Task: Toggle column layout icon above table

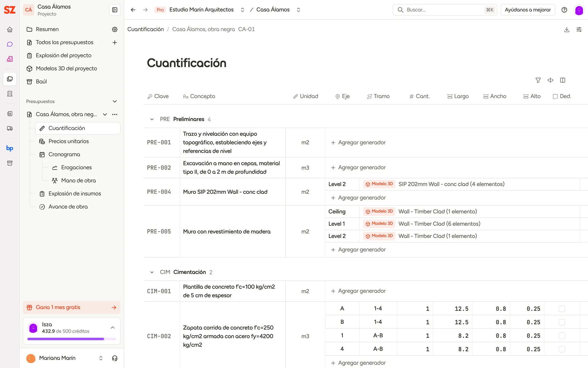Action: [x=563, y=80]
